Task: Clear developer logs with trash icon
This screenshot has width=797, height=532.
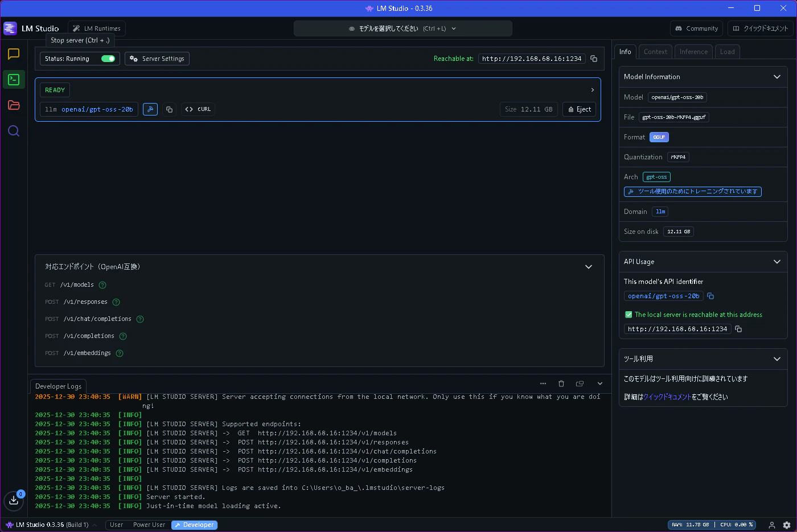Action: 561,383
